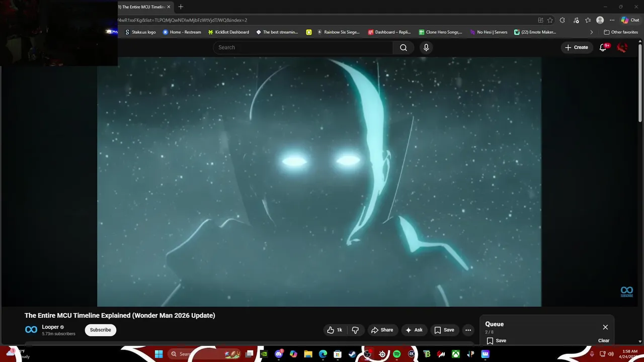Open (22) Emote Maker bookmark
The height and width of the screenshot is (362, 644).
coord(535,32)
